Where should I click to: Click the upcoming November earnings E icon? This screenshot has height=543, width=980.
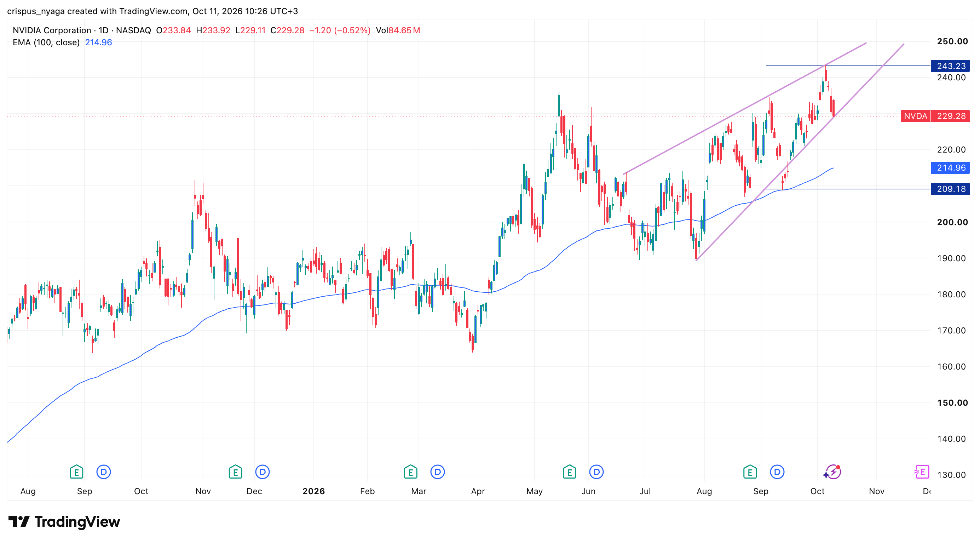[x=922, y=472]
